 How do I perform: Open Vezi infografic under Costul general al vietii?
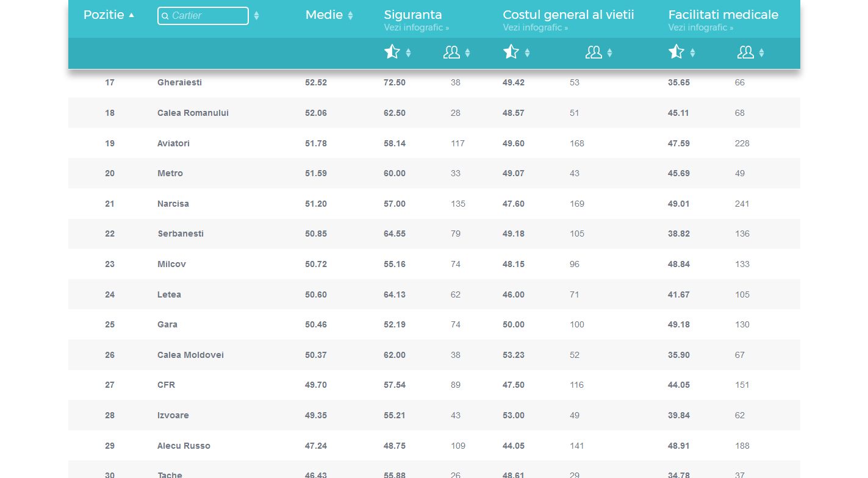coord(535,28)
